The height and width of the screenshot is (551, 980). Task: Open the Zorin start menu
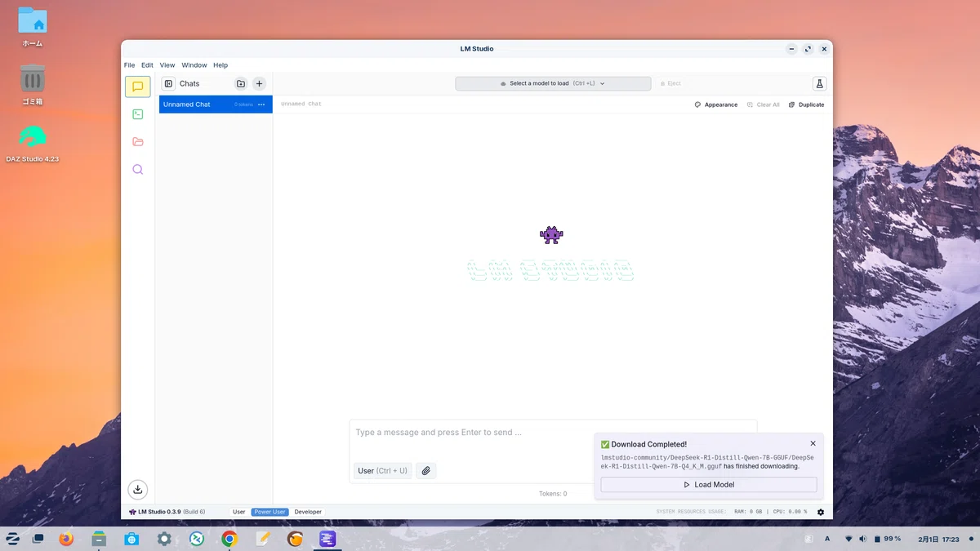(13, 539)
